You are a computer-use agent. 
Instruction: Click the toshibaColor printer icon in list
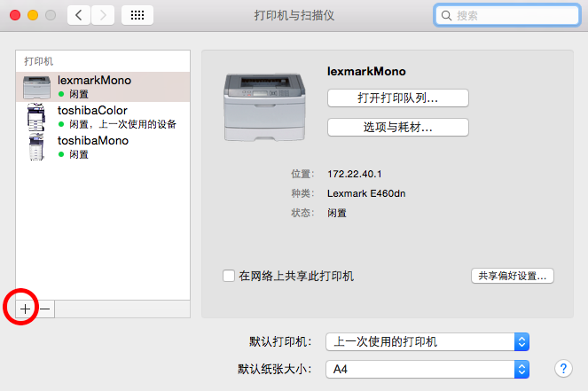coord(37,117)
